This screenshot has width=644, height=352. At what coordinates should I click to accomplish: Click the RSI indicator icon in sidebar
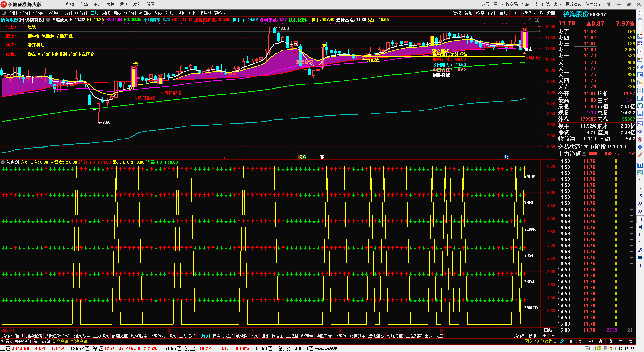click(640, 131)
